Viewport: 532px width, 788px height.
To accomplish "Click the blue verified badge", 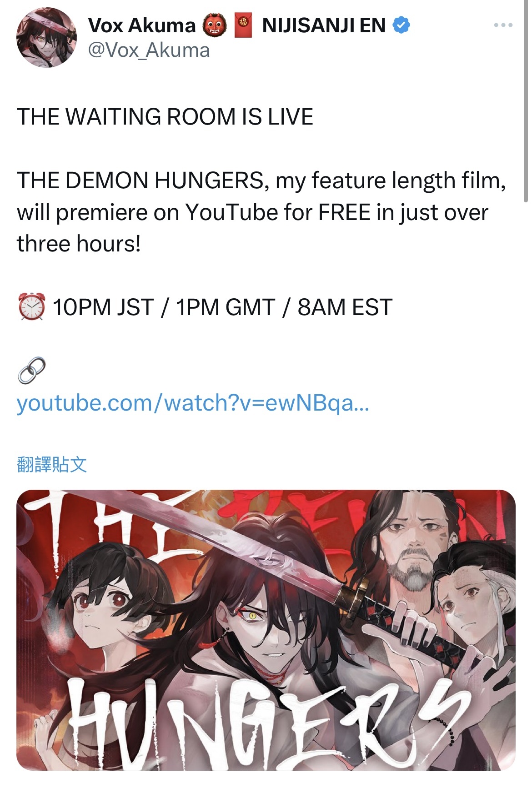I will point(401,25).
